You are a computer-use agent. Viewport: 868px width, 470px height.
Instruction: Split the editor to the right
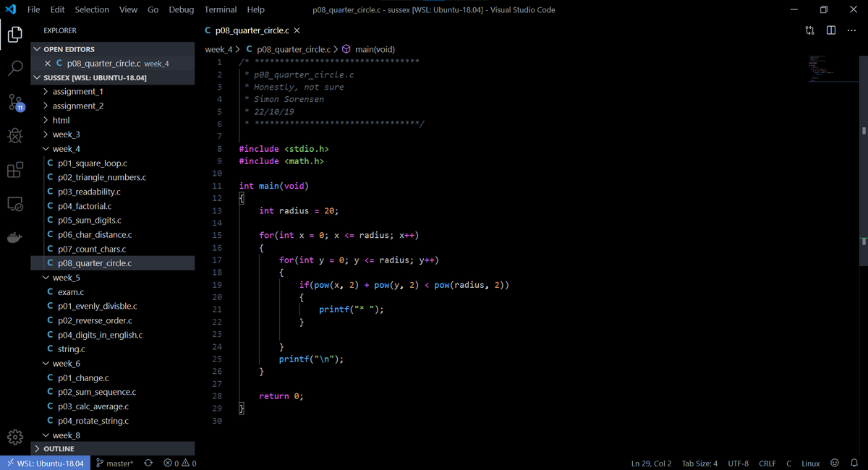pyautogui.click(x=831, y=30)
